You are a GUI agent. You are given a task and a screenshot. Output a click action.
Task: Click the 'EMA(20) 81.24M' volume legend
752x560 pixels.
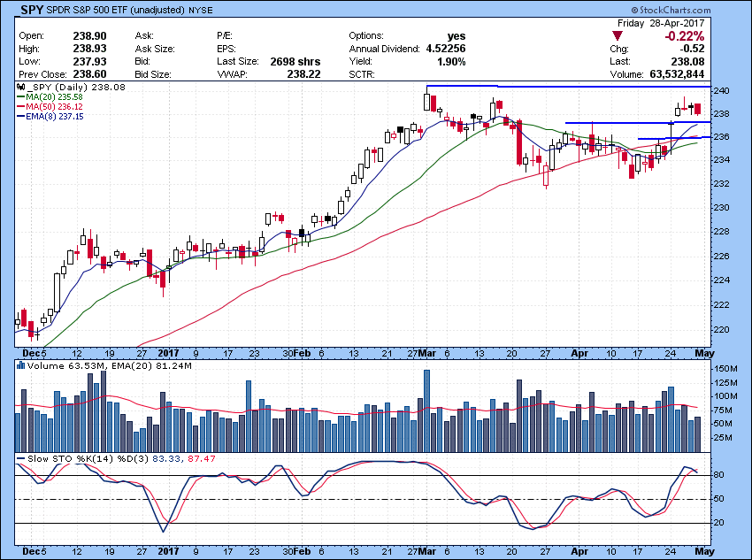click(x=151, y=366)
